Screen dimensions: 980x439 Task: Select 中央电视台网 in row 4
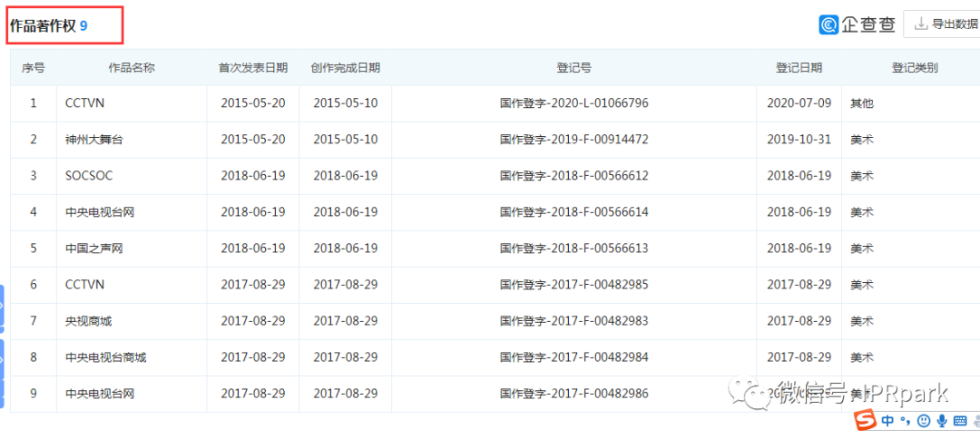tap(100, 211)
